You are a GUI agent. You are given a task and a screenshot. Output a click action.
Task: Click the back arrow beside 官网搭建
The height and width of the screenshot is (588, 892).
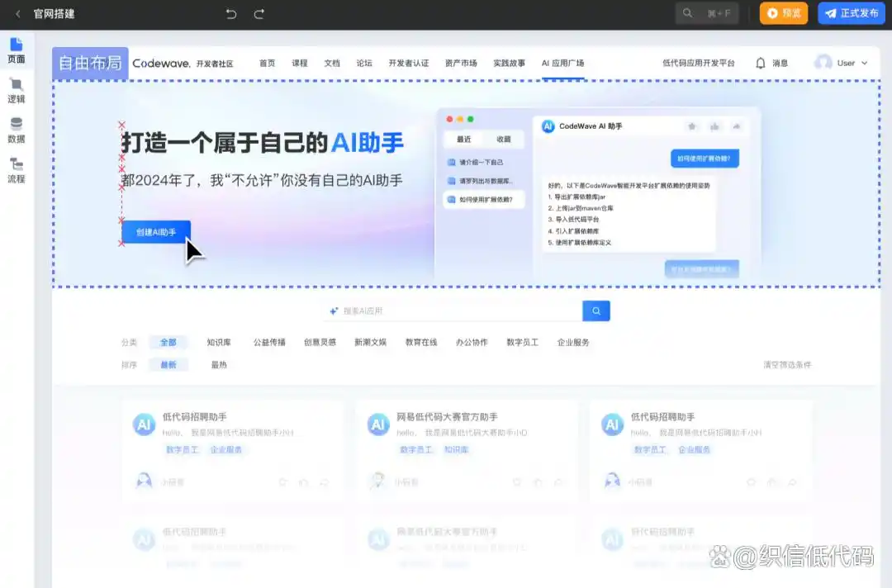point(19,14)
